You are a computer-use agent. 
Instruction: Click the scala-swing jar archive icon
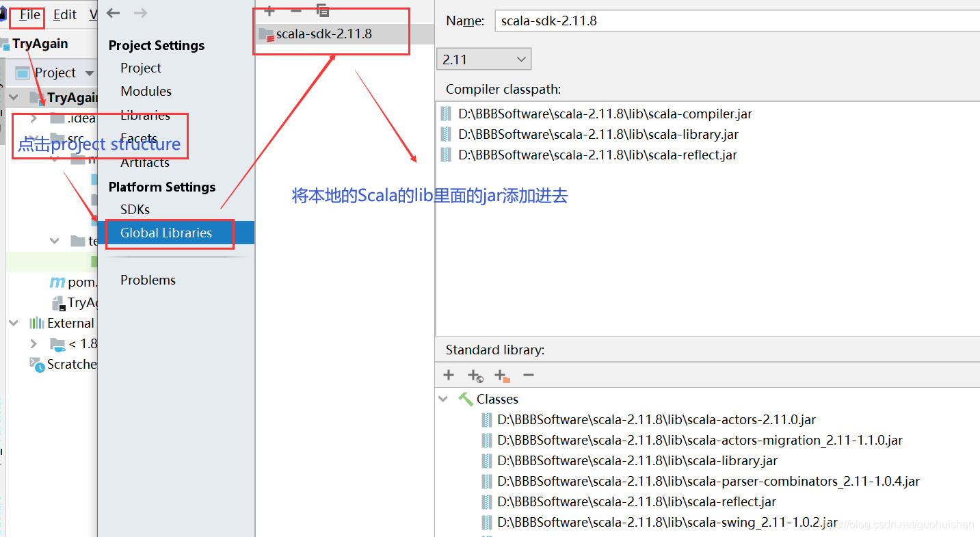[486, 522]
